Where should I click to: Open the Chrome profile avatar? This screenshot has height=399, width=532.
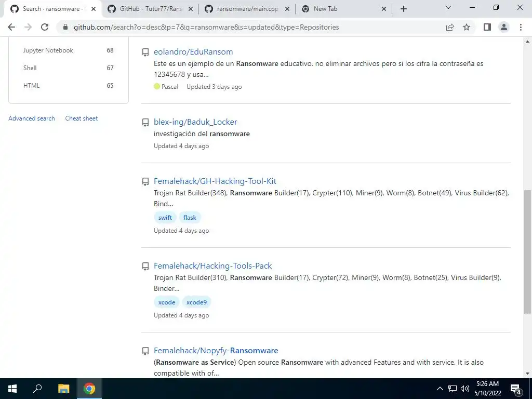[x=504, y=27]
